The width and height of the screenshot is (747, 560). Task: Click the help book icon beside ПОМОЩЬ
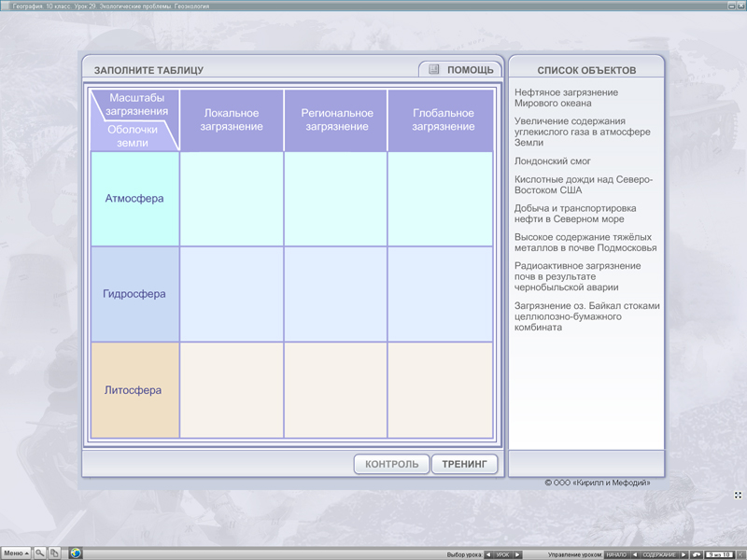tap(433, 69)
